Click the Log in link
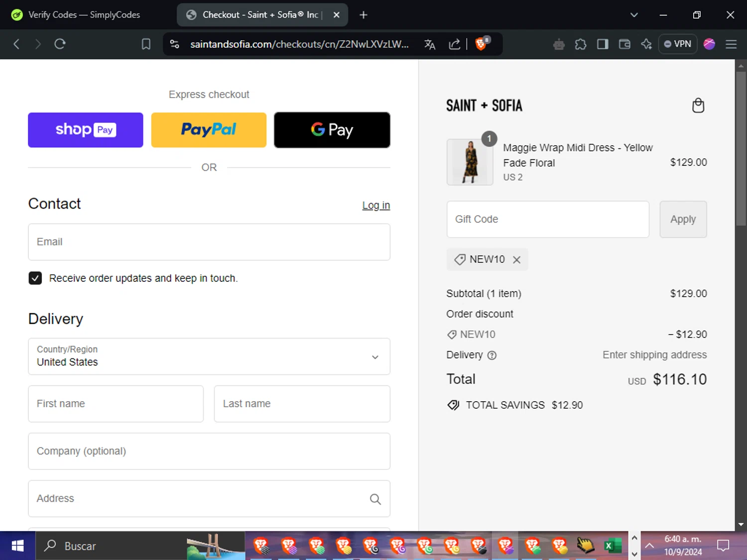Screen dimensions: 747x560 tap(376, 206)
